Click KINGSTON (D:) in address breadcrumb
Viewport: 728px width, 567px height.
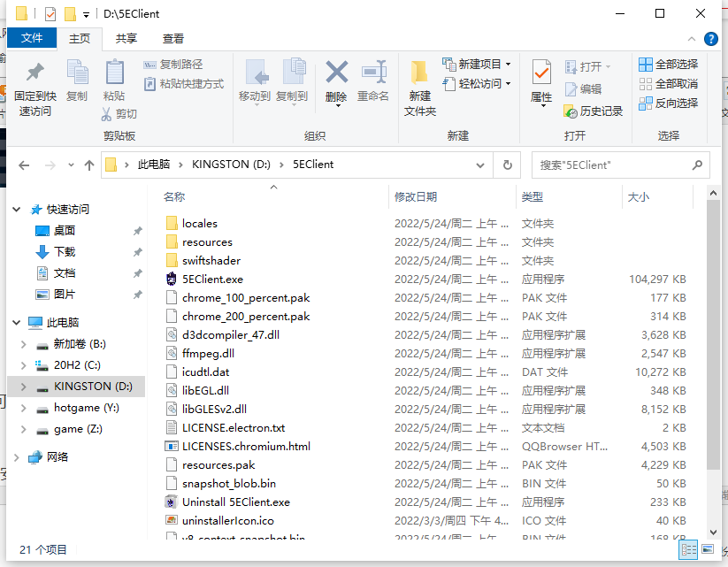[231, 165]
